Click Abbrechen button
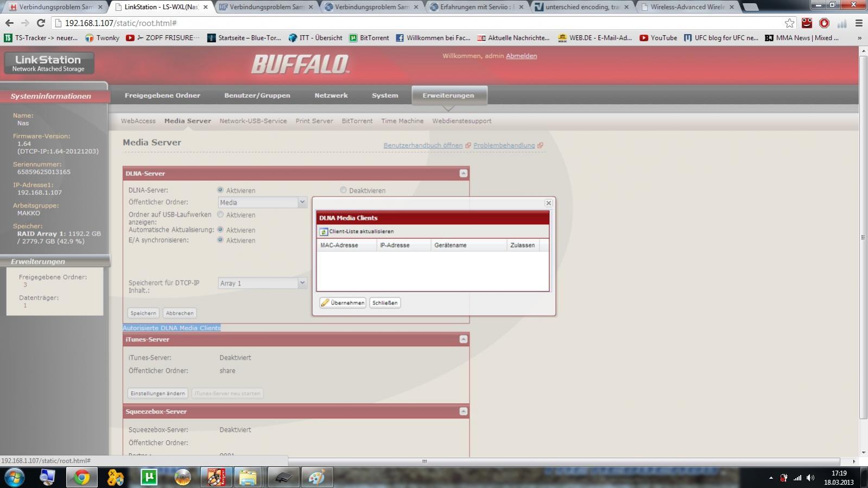The height and width of the screenshot is (488, 868). pyautogui.click(x=180, y=313)
